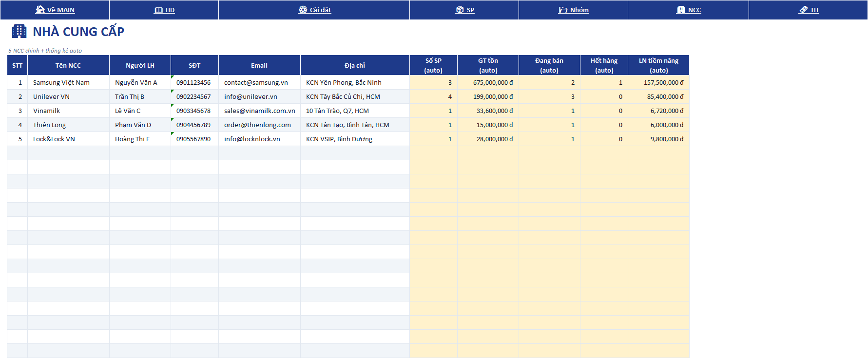This screenshot has width=868, height=358.
Task: Select the STT column header
Action: [x=17, y=65]
